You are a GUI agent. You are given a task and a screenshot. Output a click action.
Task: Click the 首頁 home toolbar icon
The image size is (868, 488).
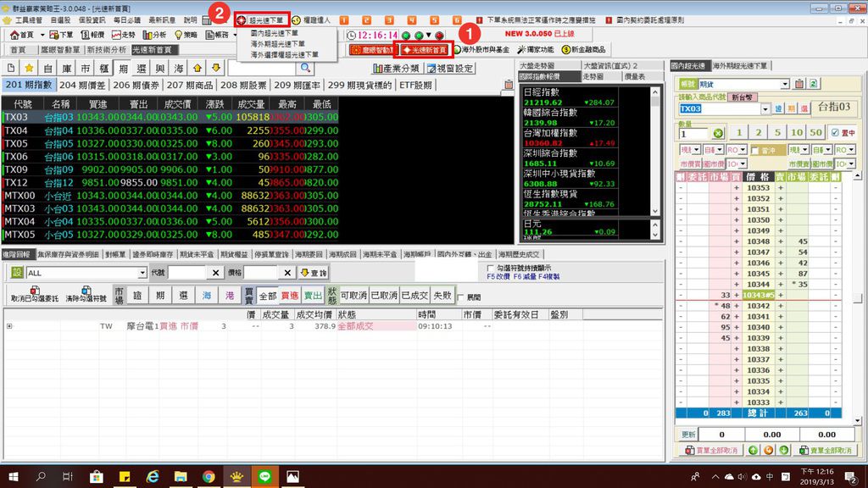pyautogui.click(x=22, y=35)
